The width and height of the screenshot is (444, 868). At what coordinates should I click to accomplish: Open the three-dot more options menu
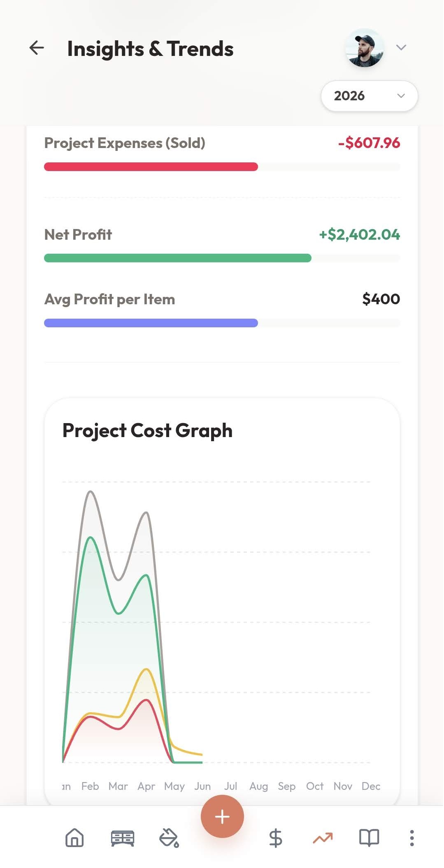point(411,838)
